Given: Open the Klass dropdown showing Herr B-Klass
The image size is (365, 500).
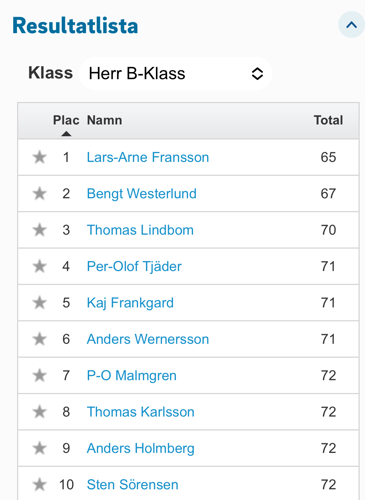Looking at the screenshot, I should pyautogui.click(x=176, y=73).
